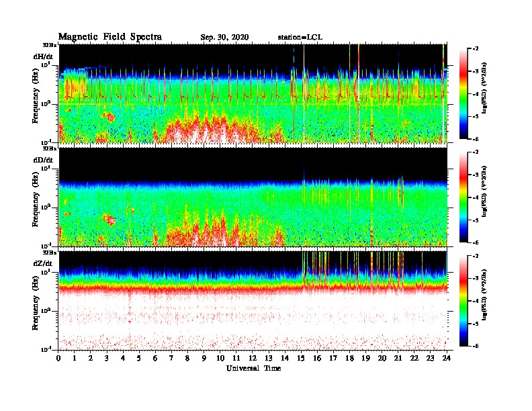Click "log(PSD) (V^2/Hz)" label beside dZ/dt color bar
Viewport: 532px width, 411px height.
click(x=485, y=295)
